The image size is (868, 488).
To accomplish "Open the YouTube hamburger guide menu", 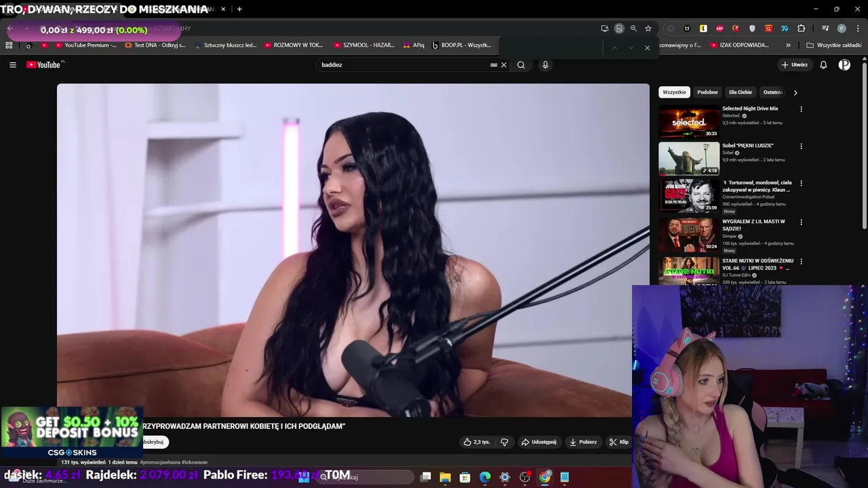I will tap(12, 65).
